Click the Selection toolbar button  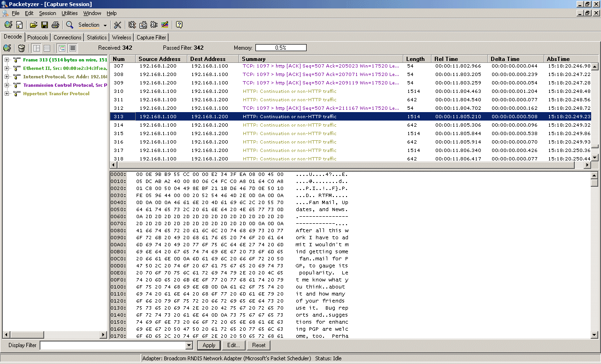pyautogui.click(x=89, y=25)
